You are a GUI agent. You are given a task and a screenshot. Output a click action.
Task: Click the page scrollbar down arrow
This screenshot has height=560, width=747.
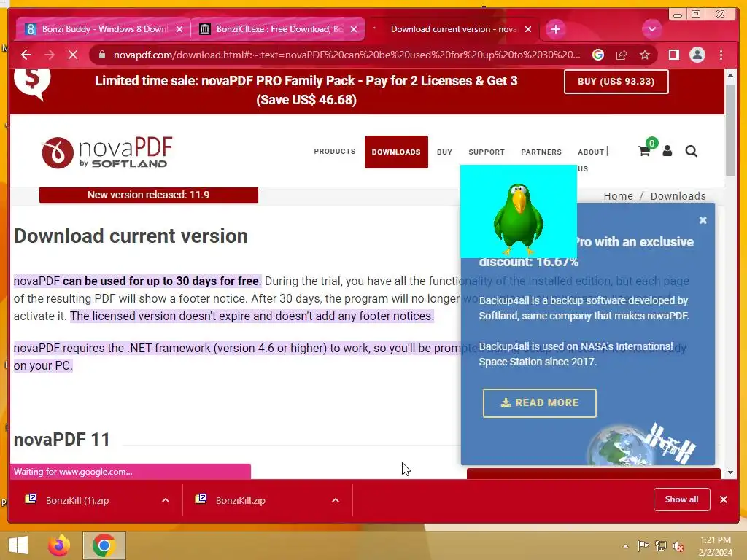coord(730,472)
